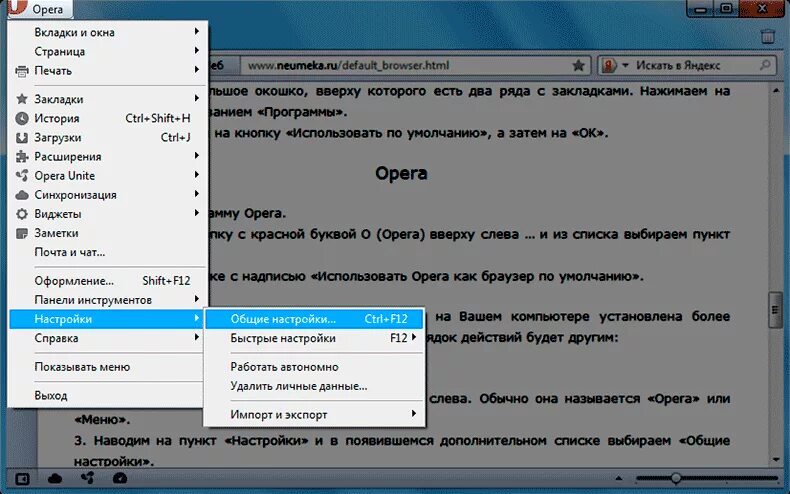
Task: Expand the Расширения submenu arrow
Action: [196, 156]
